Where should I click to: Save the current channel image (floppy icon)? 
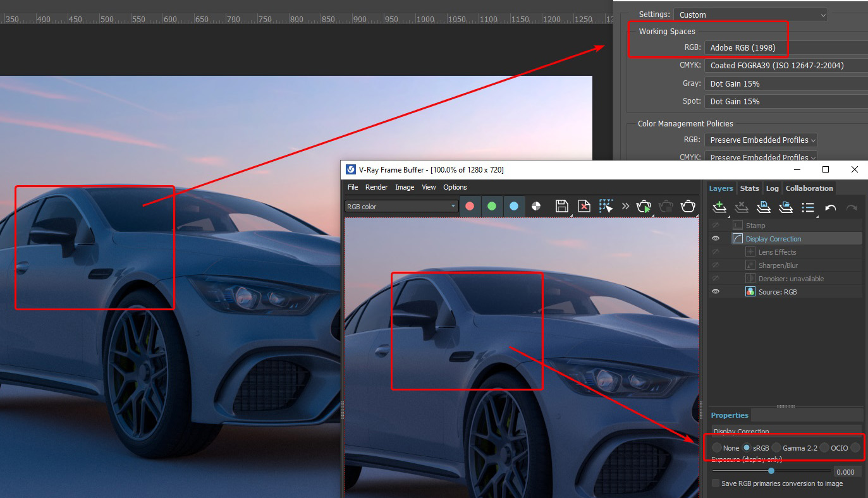click(561, 206)
